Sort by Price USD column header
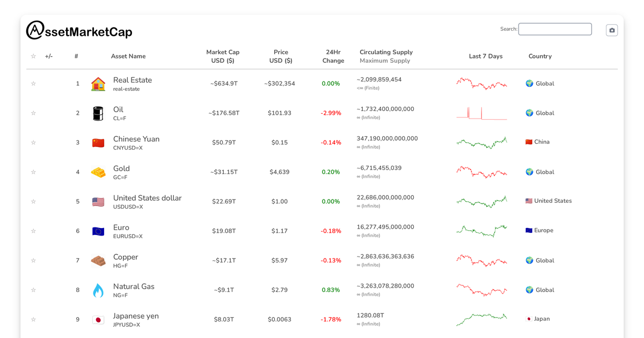Viewport: 644px width, 338px height. point(281,56)
